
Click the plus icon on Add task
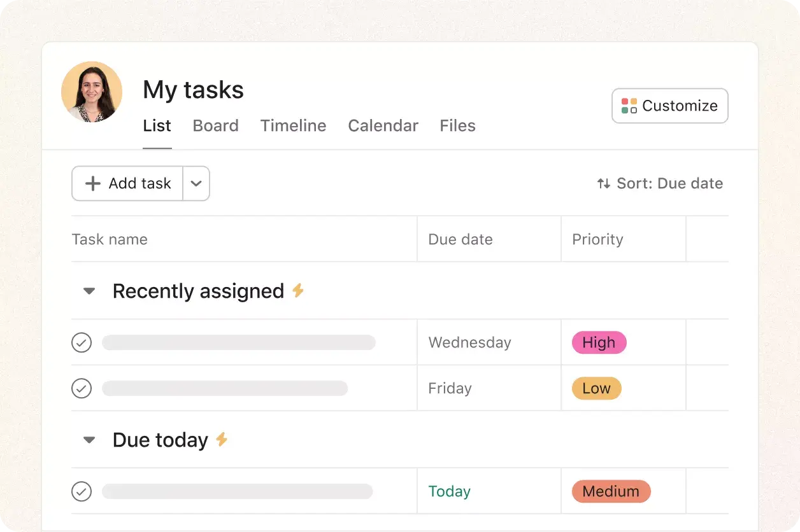pyautogui.click(x=92, y=183)
